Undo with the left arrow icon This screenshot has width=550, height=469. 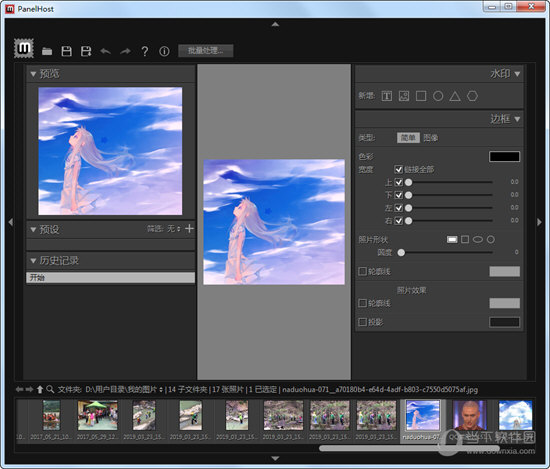106,52
